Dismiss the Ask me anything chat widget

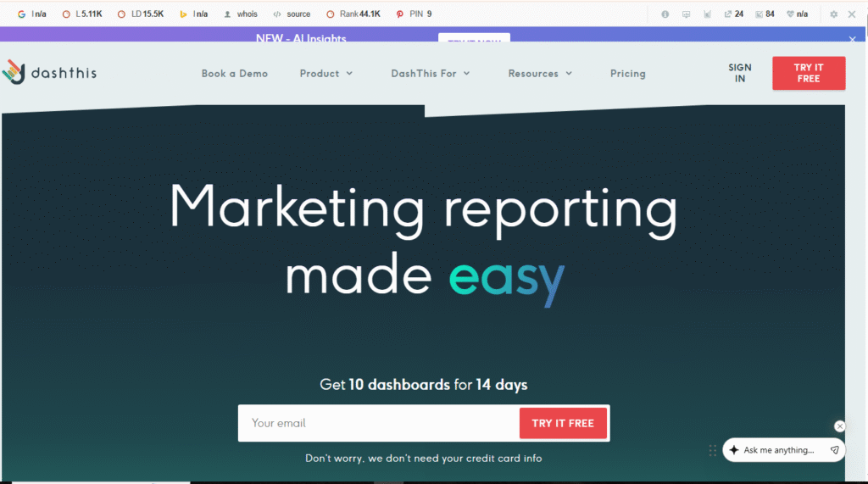839,426
